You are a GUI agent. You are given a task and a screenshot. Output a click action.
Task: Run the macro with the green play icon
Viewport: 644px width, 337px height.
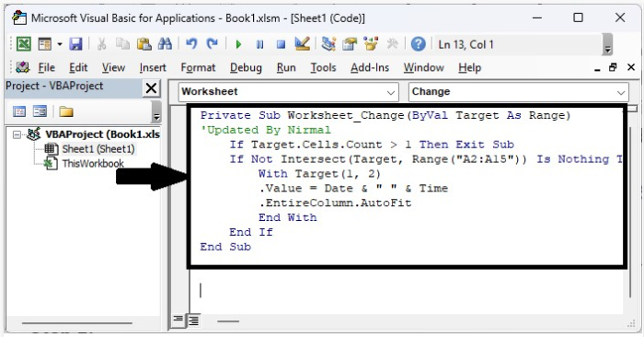(x=238, y=44)
